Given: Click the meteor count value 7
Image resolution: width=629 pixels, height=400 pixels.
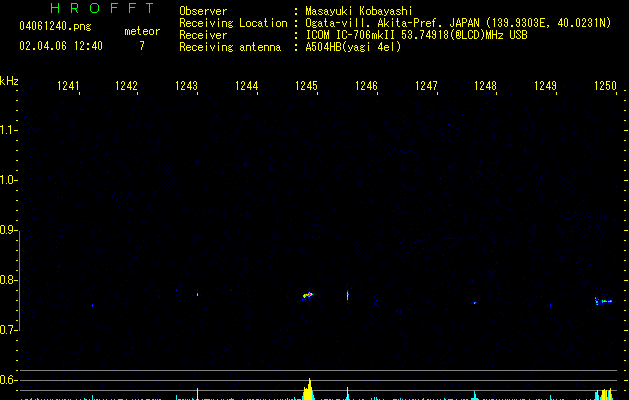Looking at the screenshot, I should pyautogui.click(x=142, y=46).
